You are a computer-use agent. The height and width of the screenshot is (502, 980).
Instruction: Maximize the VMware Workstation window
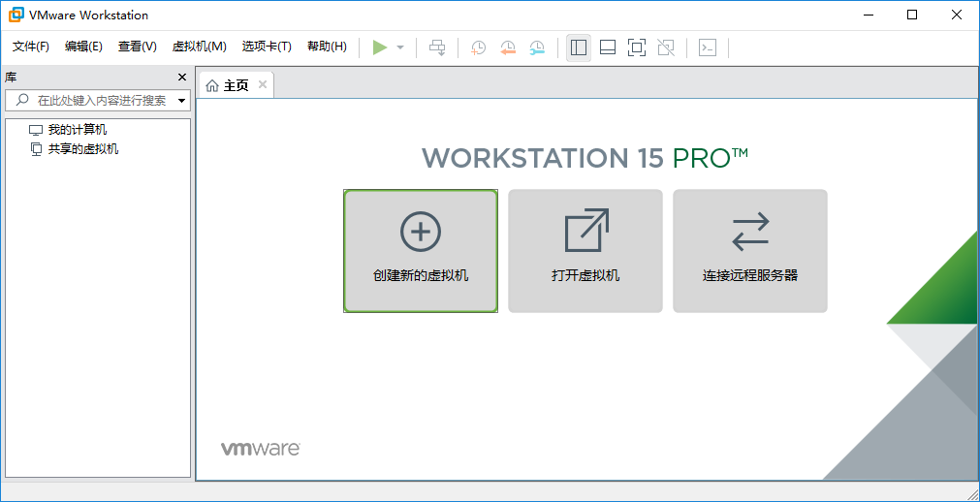(x=912, y=15)
